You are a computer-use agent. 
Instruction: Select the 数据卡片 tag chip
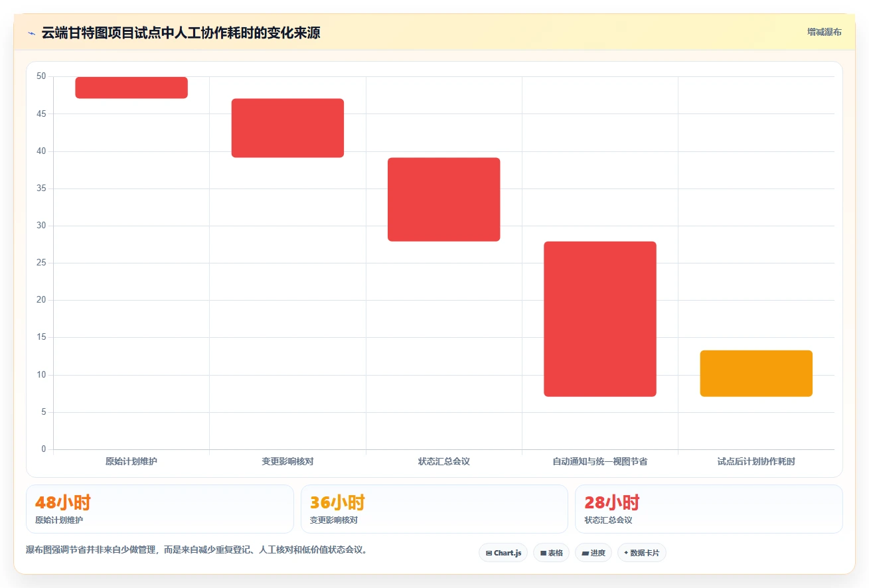(x=641, y=553)
